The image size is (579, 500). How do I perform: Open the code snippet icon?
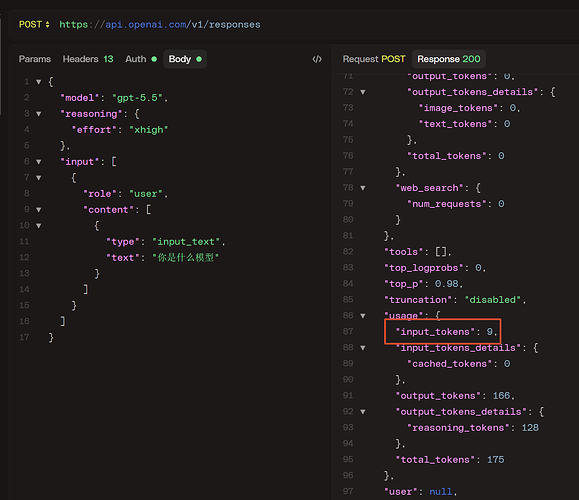click(317, 59)
